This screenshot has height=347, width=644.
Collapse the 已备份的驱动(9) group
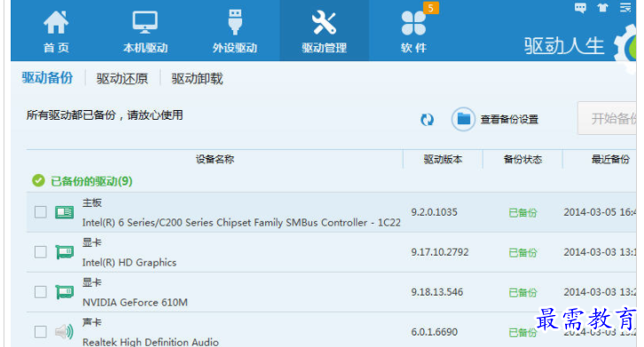coord(91,181)
